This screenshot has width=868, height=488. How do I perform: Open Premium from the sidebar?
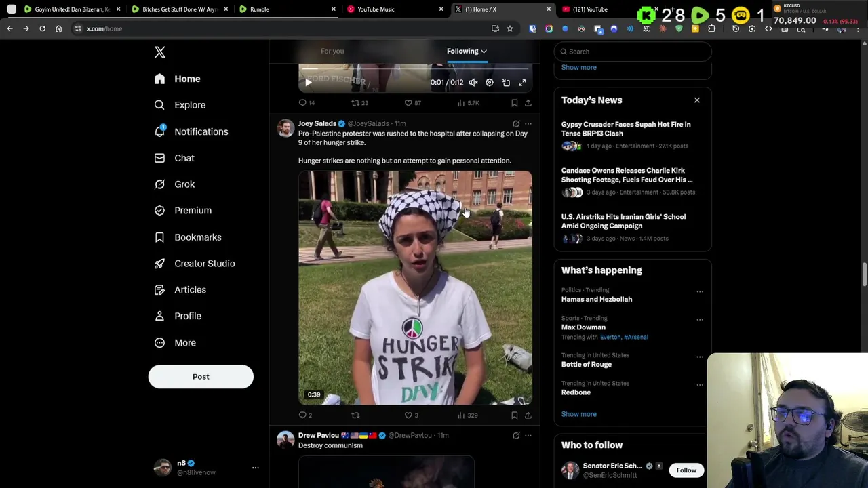[x=183, y=210]
